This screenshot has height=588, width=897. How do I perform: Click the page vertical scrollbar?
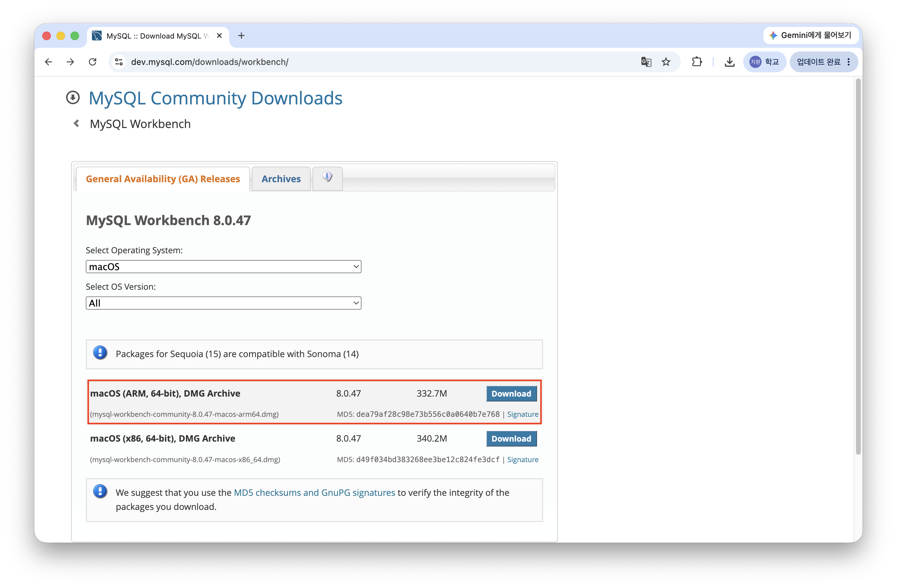(x=859, y=267)
